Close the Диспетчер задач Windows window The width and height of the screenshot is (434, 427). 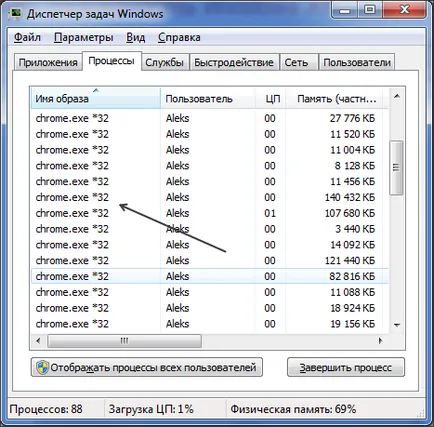(404, 10)
